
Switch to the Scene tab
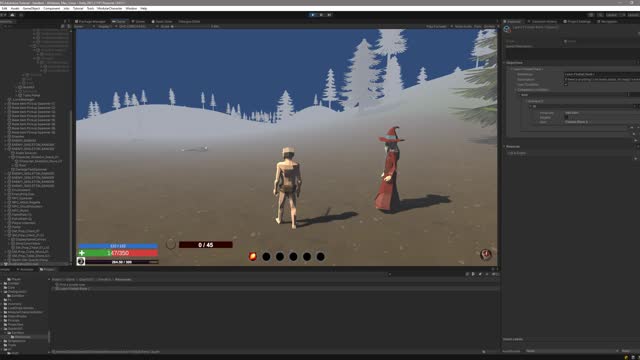139,21
